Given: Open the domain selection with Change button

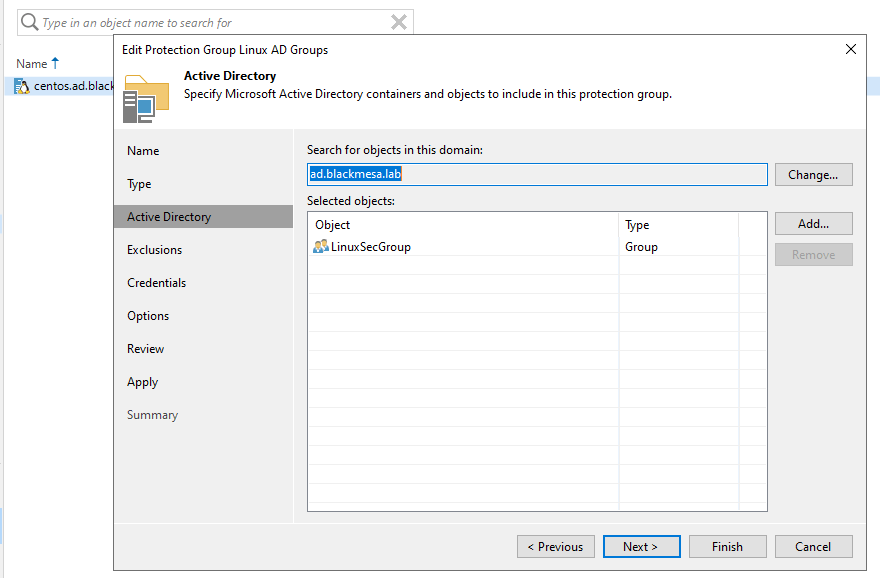Looking at the screenshot, I should click(813, 174).
